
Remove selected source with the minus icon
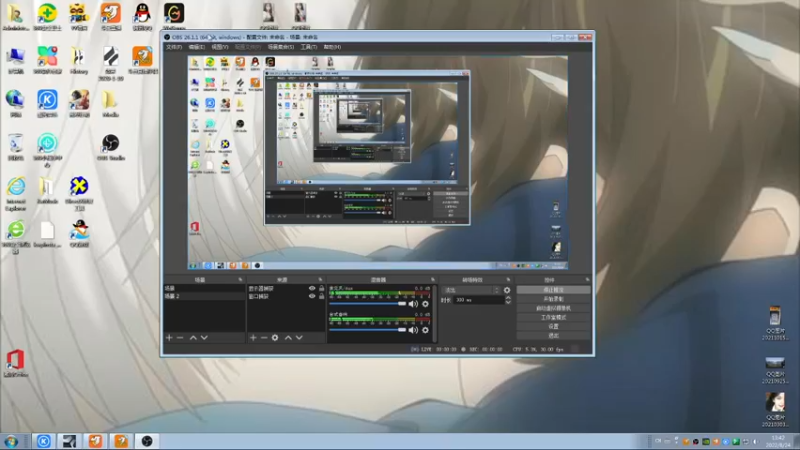264,338
